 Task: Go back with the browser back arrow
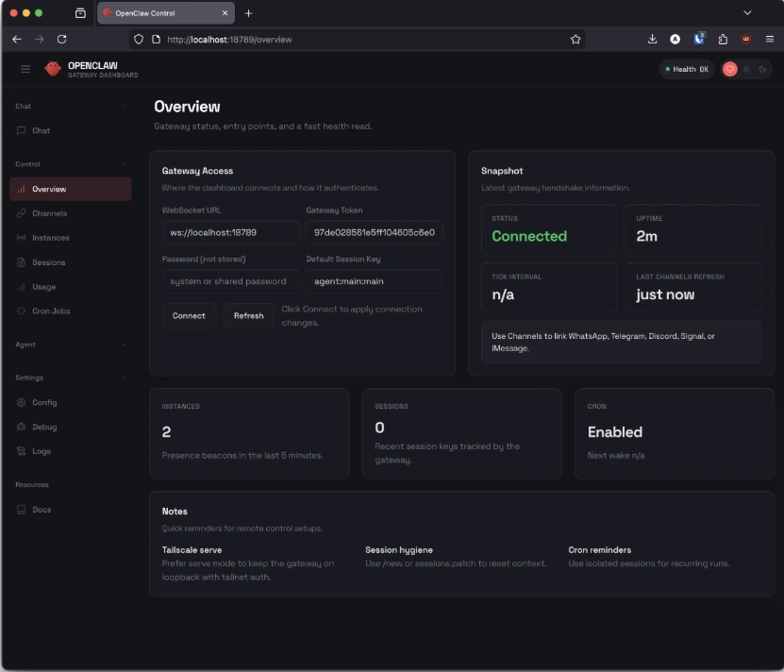coord(17,39)
